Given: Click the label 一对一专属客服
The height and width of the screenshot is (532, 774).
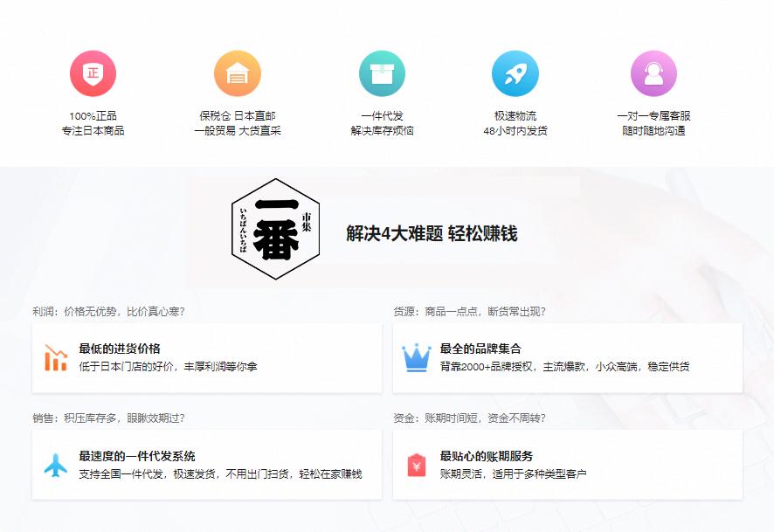Looking at the screenshot, I should (x=654, y=115).
